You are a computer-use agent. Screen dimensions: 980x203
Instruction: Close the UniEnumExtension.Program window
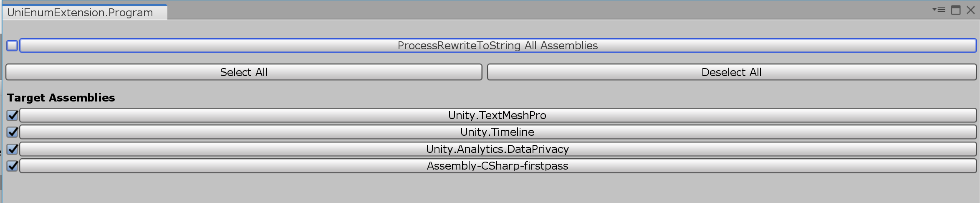(971, 10)
